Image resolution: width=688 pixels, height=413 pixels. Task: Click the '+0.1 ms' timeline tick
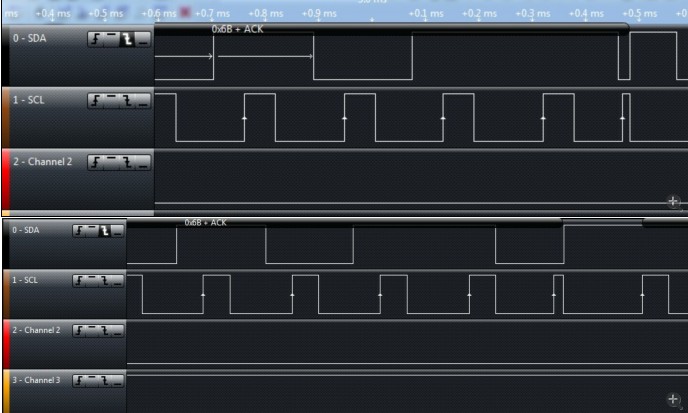pyautogui.click(x=426, y=14)
